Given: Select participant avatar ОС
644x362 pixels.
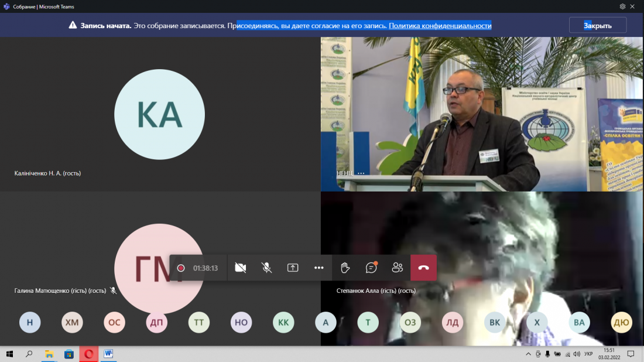Looking at the screenshot, I should click(114, 323).
